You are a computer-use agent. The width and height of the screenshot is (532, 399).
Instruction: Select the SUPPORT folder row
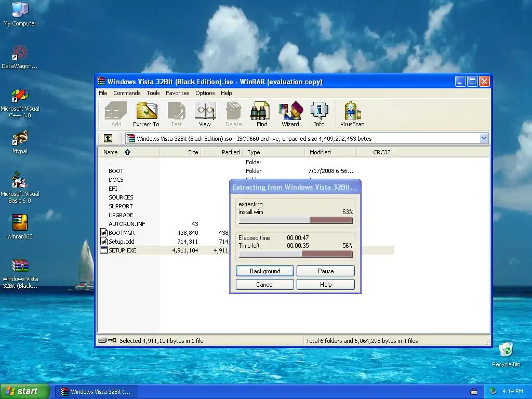tap(121, 206)
